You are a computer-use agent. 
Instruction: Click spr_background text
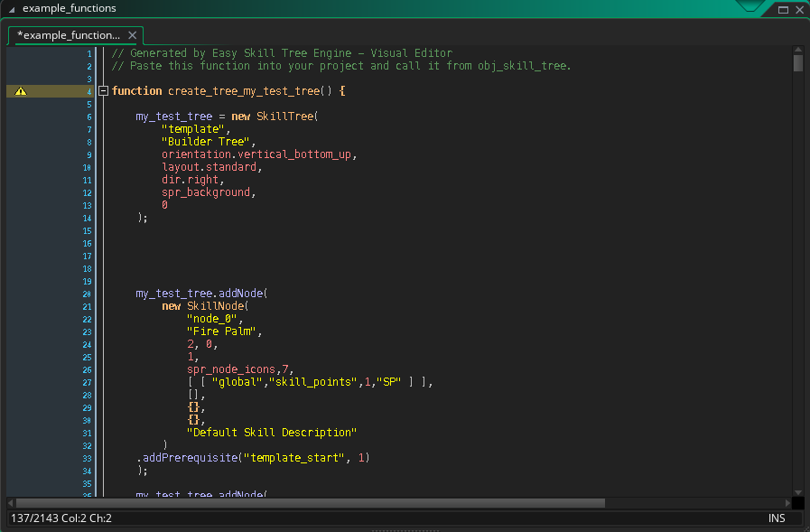[206, 192]
